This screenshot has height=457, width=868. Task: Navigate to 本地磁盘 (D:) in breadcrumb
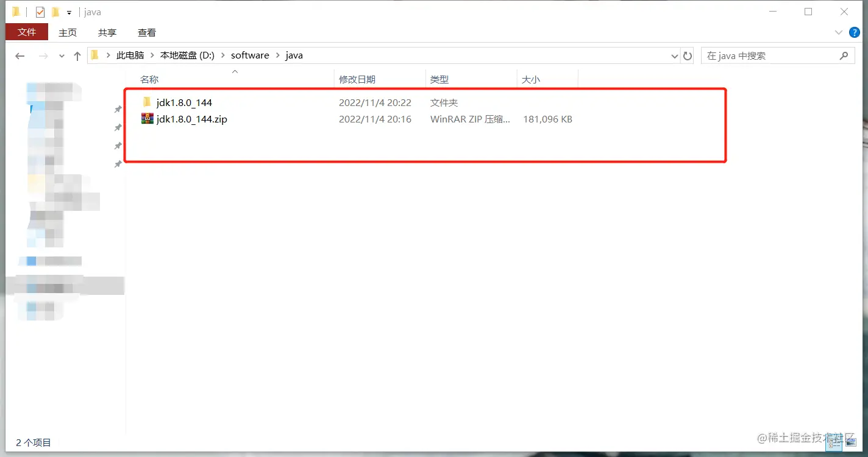187,55
